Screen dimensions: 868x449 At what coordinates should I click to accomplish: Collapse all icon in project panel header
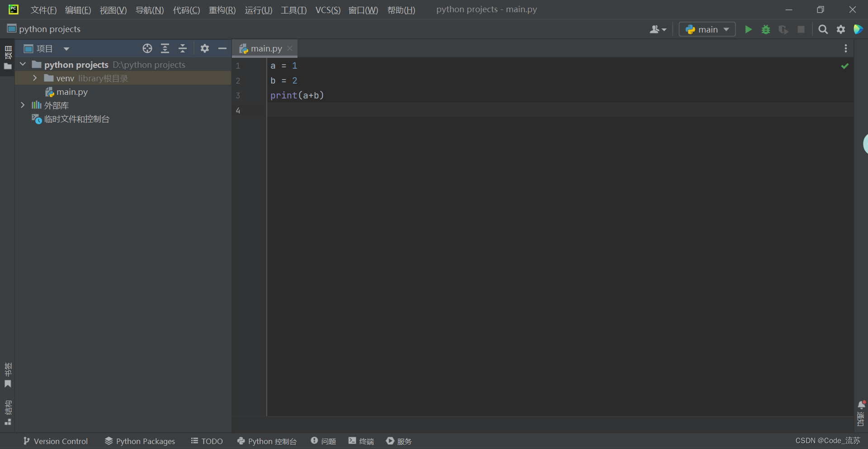183,48
